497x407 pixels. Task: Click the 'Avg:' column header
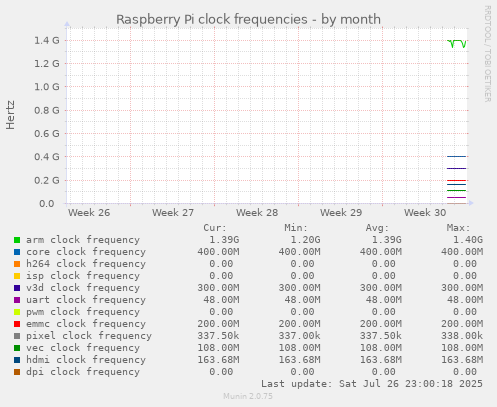(x=377, y=228)
